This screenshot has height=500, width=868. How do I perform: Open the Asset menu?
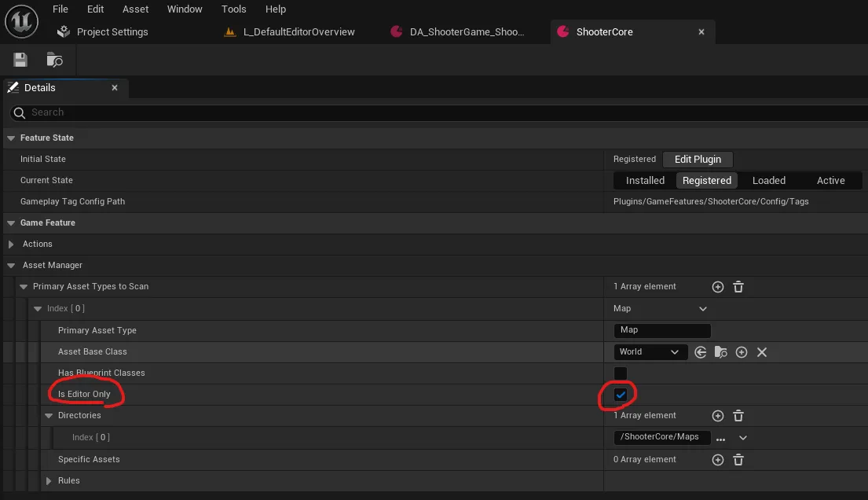coord(136,9)
